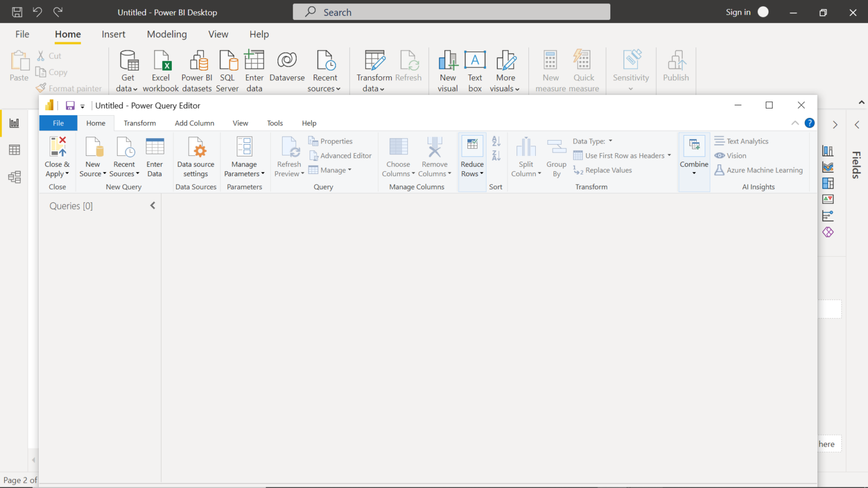Open Manage Parameters
The image size is (868, 488).
tap(244, 156)
